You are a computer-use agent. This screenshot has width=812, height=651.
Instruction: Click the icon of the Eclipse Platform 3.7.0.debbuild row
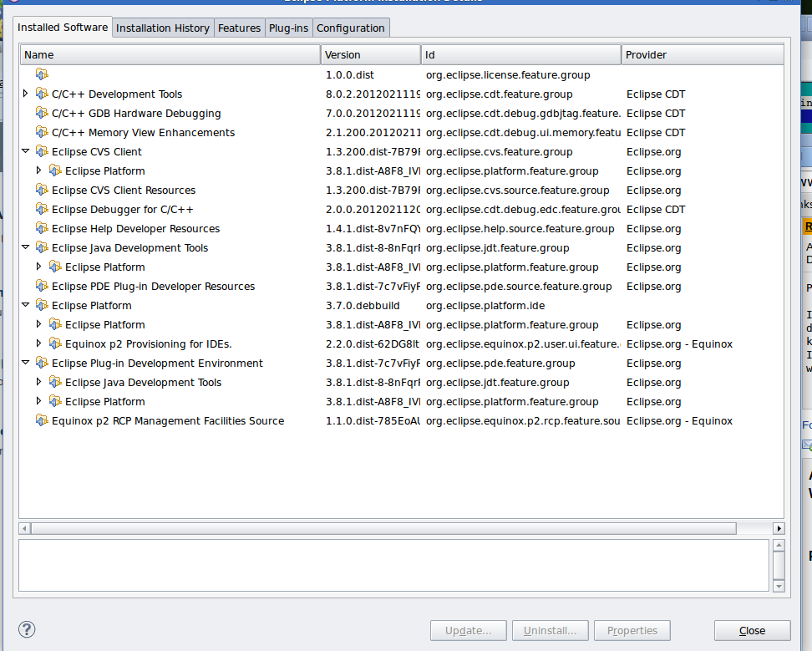coord(42,305)
